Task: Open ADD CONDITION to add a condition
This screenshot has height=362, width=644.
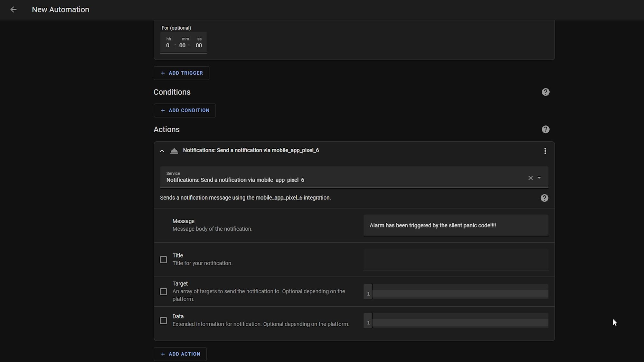Action: [x=185, y=110]
